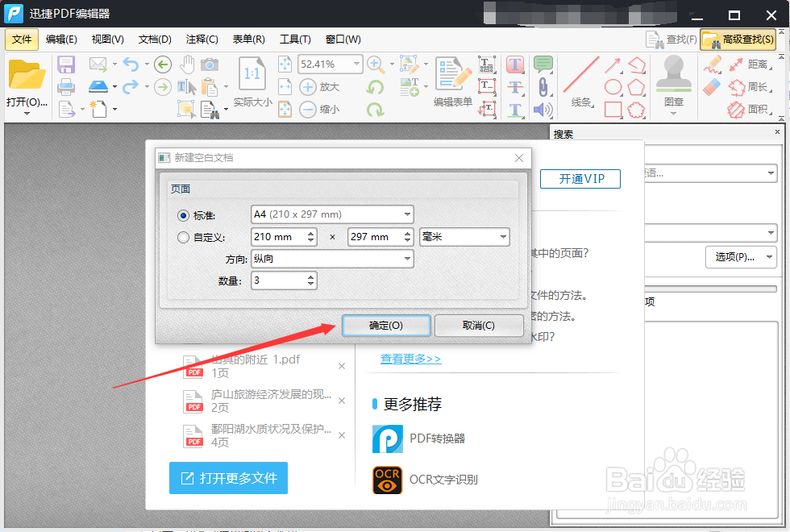Click the Actual Size 1:1 icon
Screen dimensions: 790x532
(x=252, y=74)
